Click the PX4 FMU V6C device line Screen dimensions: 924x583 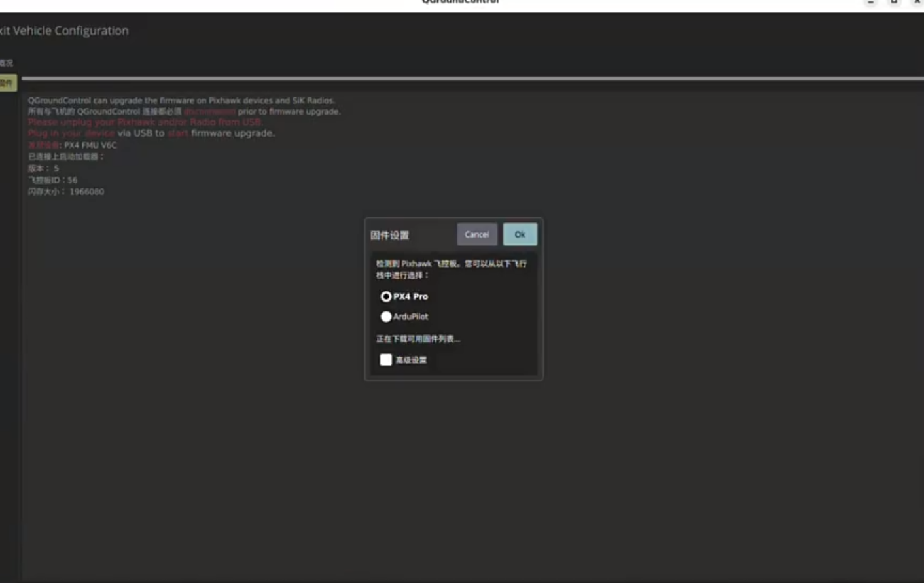pyautogui.click(x=72, y=145)
